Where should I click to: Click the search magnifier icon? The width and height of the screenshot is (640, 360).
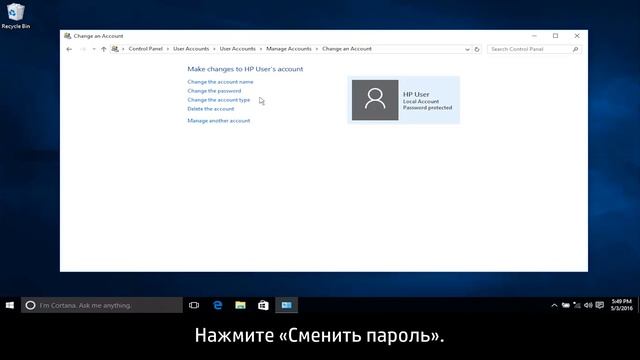576,49
